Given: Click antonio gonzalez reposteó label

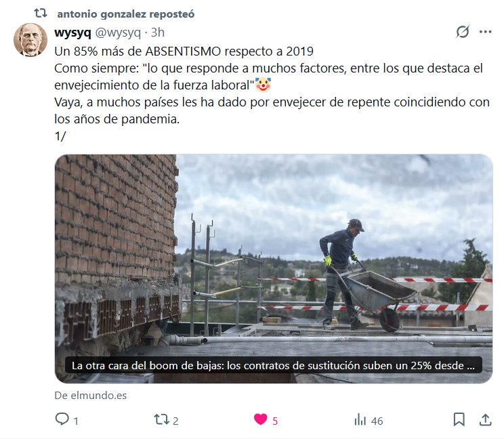Looking at the screenshot, I should pos(126,14).
